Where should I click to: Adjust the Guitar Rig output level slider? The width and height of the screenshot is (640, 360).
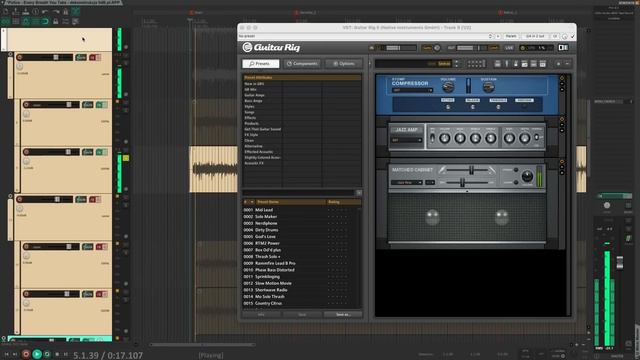coord(472,48)
